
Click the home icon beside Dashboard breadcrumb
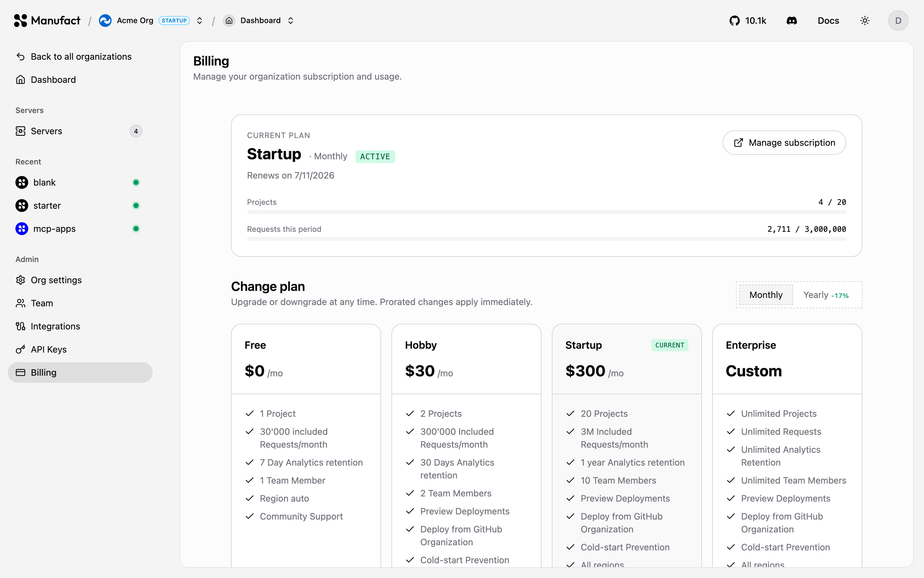(229, 21)
